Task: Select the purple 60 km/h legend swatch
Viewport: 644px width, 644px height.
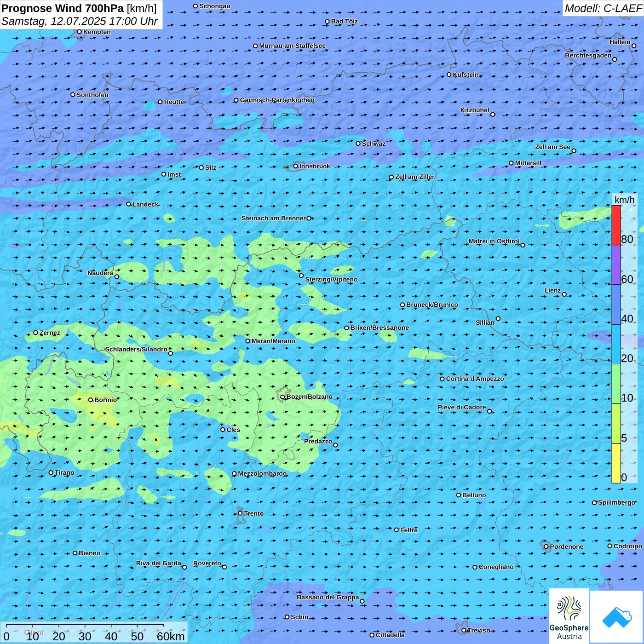Action: [616, 265]
